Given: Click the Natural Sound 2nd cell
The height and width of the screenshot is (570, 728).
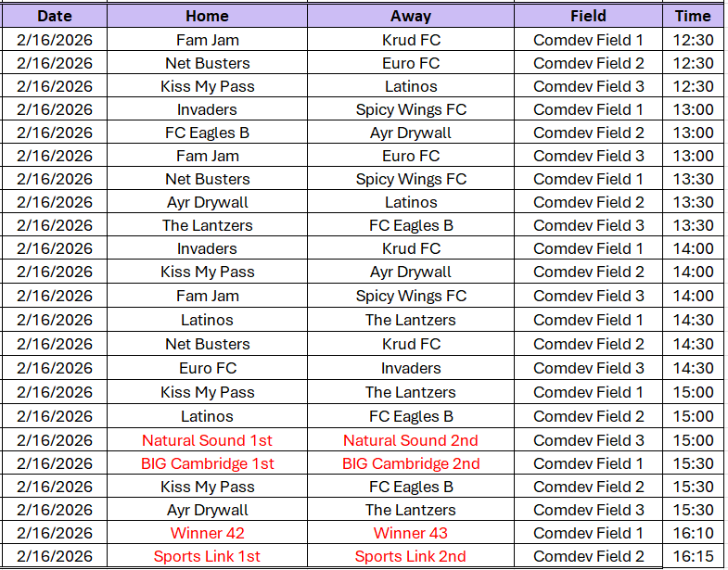Looking at the screenshot, I should pos(411,440).
